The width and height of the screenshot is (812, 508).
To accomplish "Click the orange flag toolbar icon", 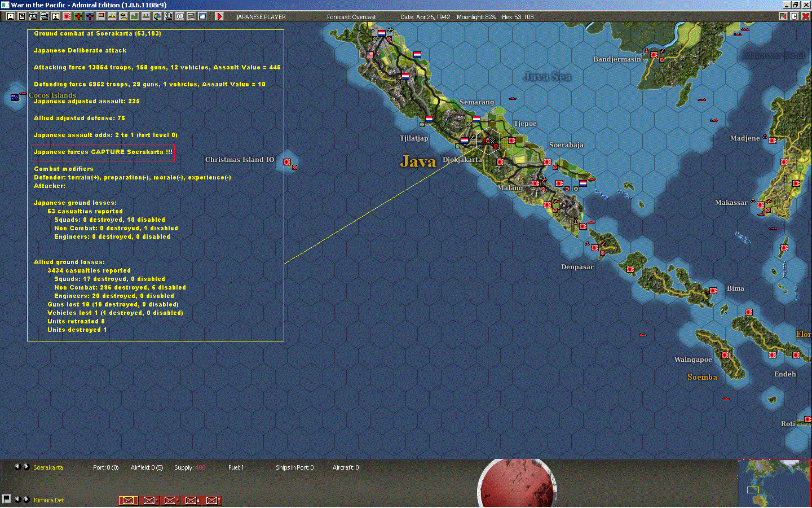I will [101, 16].
